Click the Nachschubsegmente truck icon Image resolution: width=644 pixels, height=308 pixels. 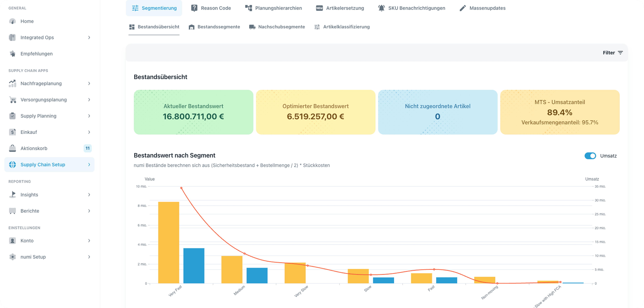click(x=252, y=27)
